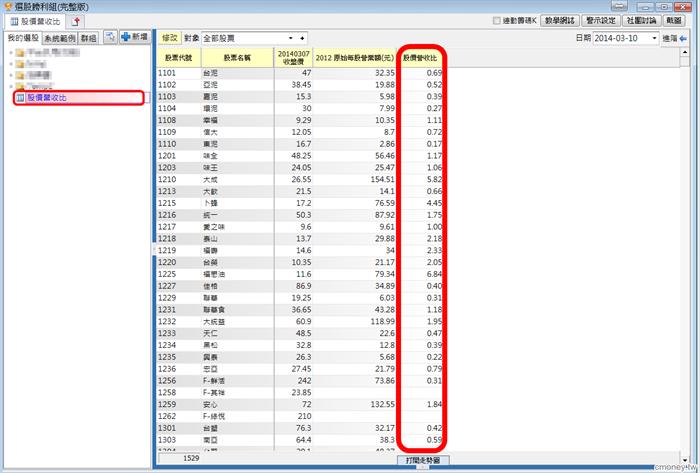Click revenue value 118.99

(x=382, y=322)
